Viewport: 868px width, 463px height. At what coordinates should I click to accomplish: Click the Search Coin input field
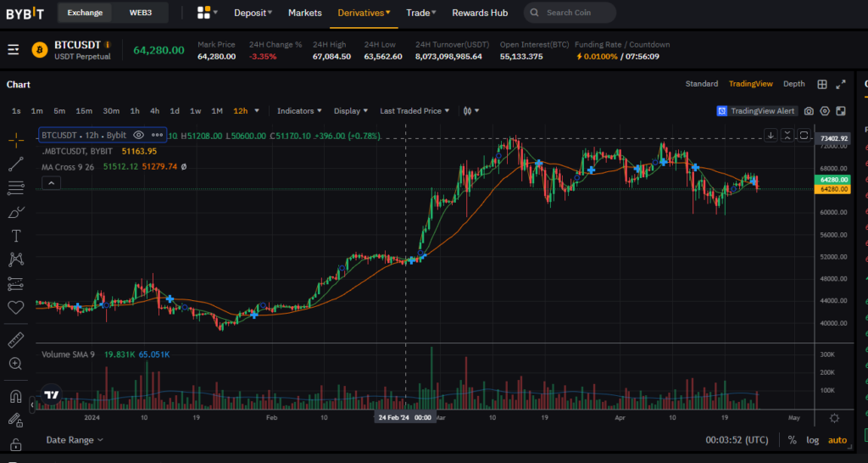570,13
